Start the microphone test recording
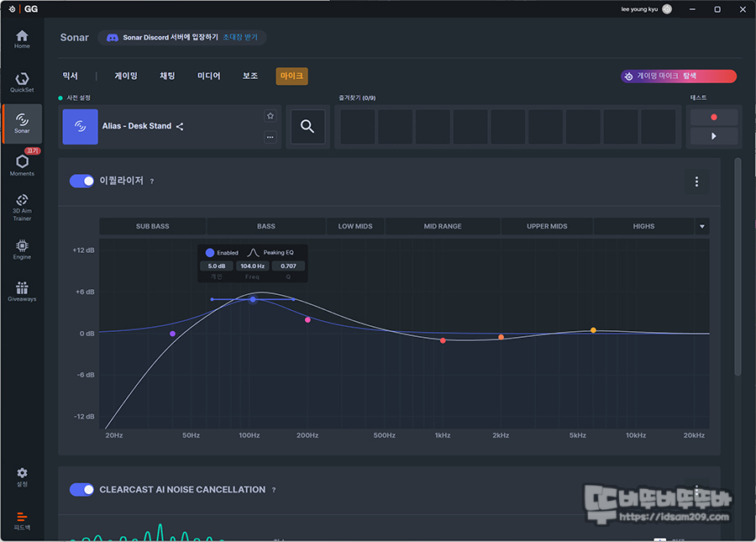 click(713, 117)
